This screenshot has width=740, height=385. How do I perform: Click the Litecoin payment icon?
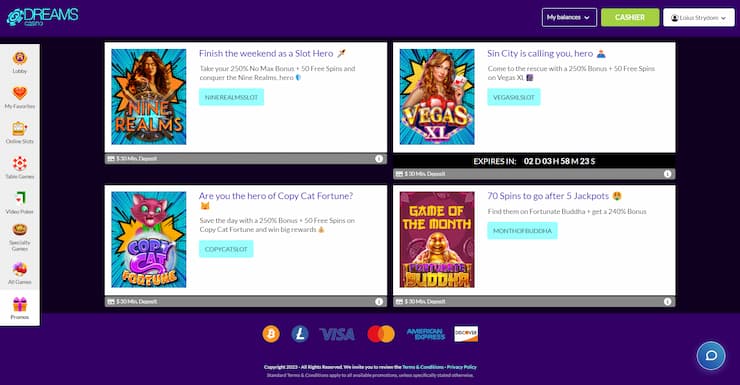(x=300, y=334)
